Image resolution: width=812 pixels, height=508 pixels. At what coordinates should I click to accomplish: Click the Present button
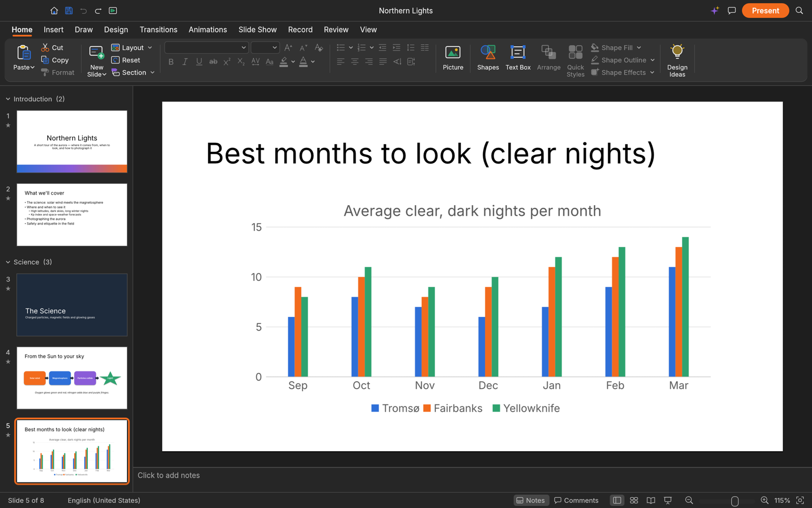click(765, 11)
